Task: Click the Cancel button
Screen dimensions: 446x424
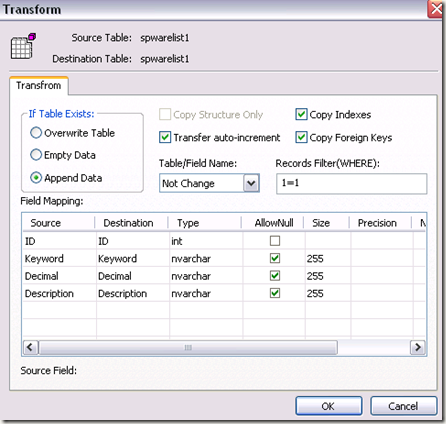Action: pos(403,406)
